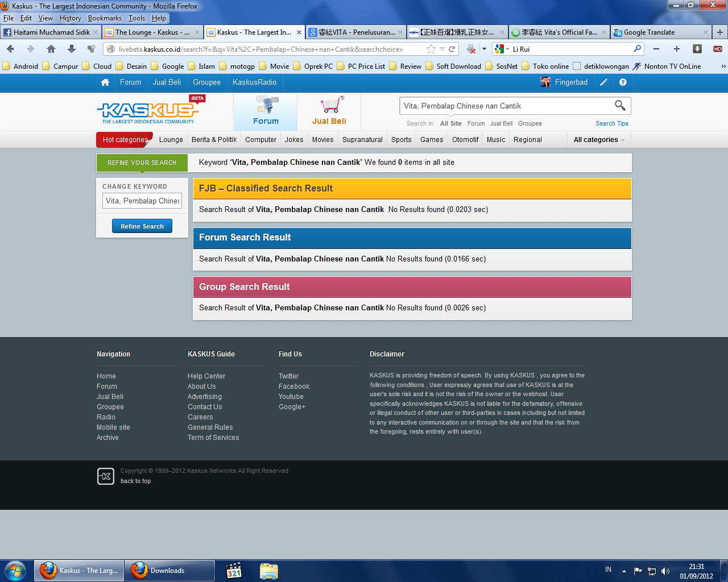Open the Bookmarks menu
This screenshot has height=582, width=728.
[x=105, y=18]
